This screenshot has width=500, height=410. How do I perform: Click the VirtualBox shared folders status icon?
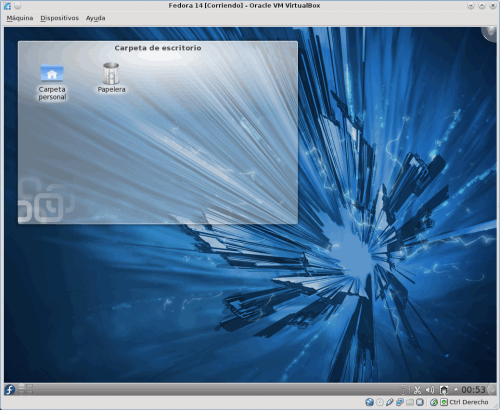pyautogui.click(x=410, y=402)
